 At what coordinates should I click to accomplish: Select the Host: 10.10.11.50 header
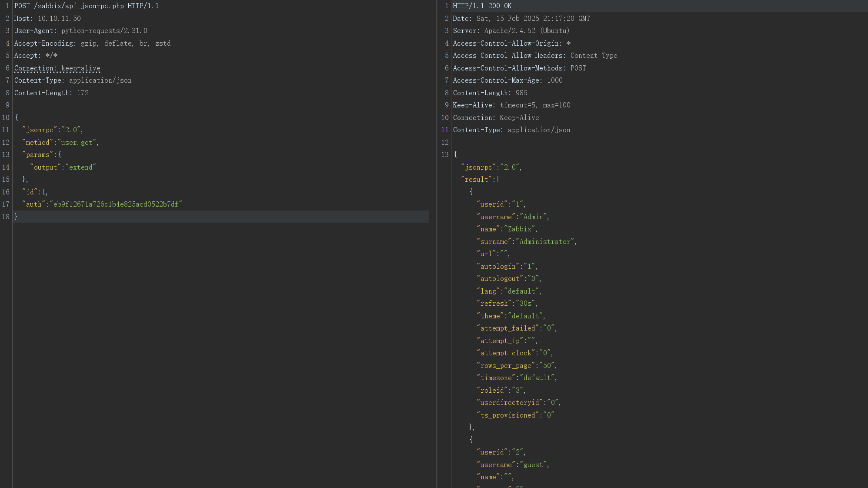pyautogui.click(x=47, y=19)
